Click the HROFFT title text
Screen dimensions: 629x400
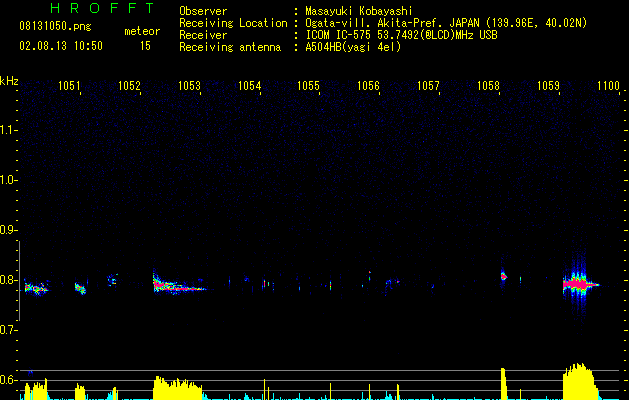(x=103, y=8)
